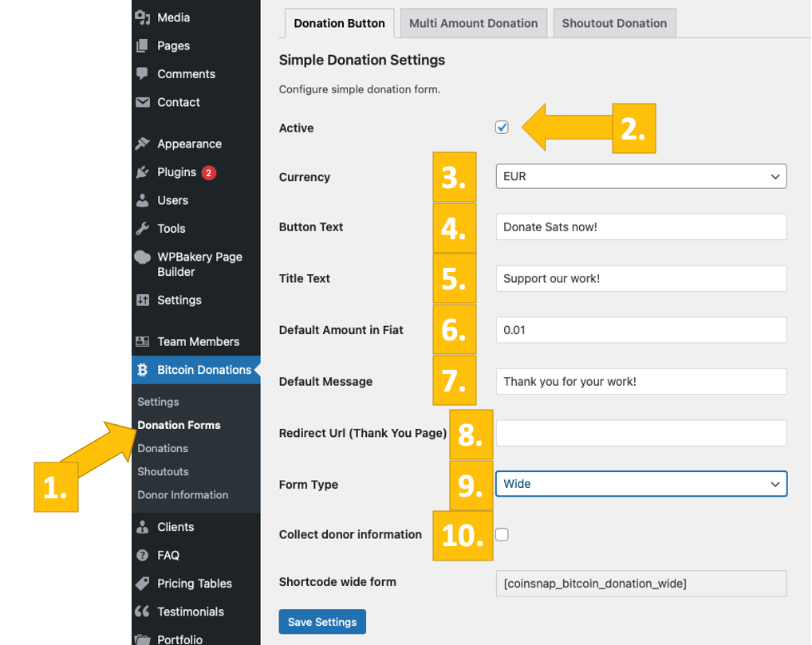This screenshot has height=645, width=812.
Task: Enable Collect donor information checkbox
Action: tap(502, 534)
